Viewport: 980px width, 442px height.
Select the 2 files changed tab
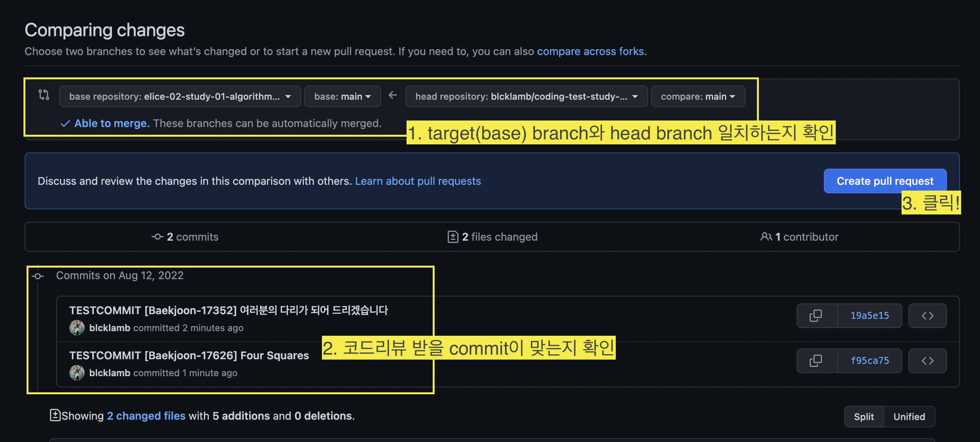coord(493,237)
